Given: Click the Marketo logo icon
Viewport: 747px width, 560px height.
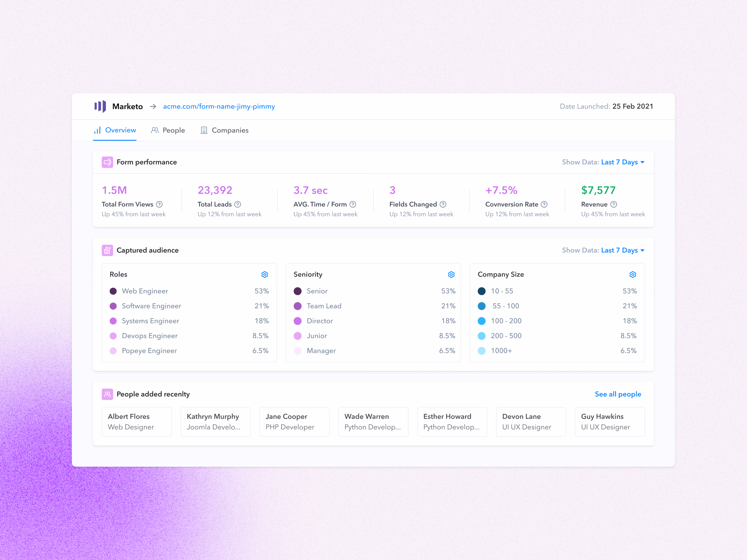Looking at the screenshot, I should [100, 106].
